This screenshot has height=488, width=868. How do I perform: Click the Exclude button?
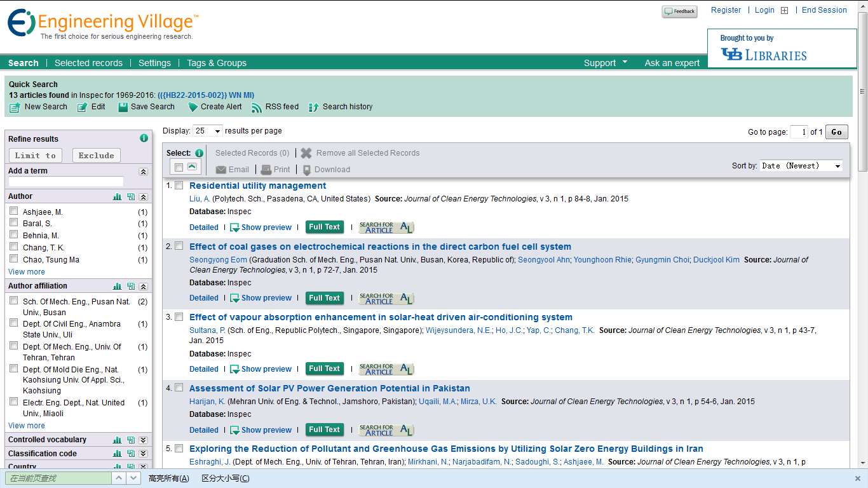(x=97, y=156)
